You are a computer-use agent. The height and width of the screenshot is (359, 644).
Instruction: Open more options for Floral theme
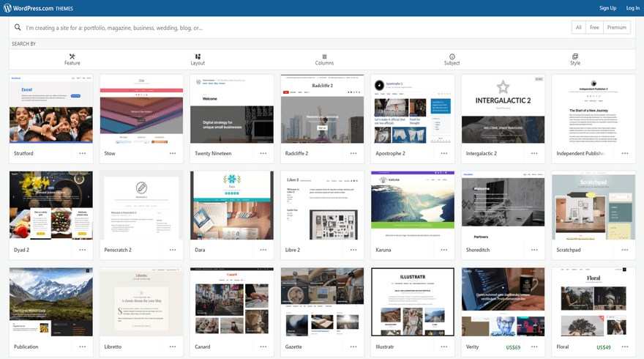(x=625, y=347)
